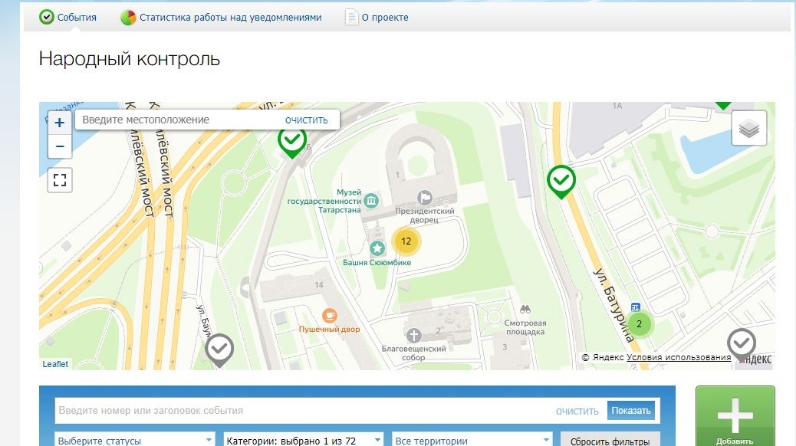The height and width of the screenshot is (446, 796).
Task: Click the Башня Сююмбике star landmark icon
Action: point(377,247)
